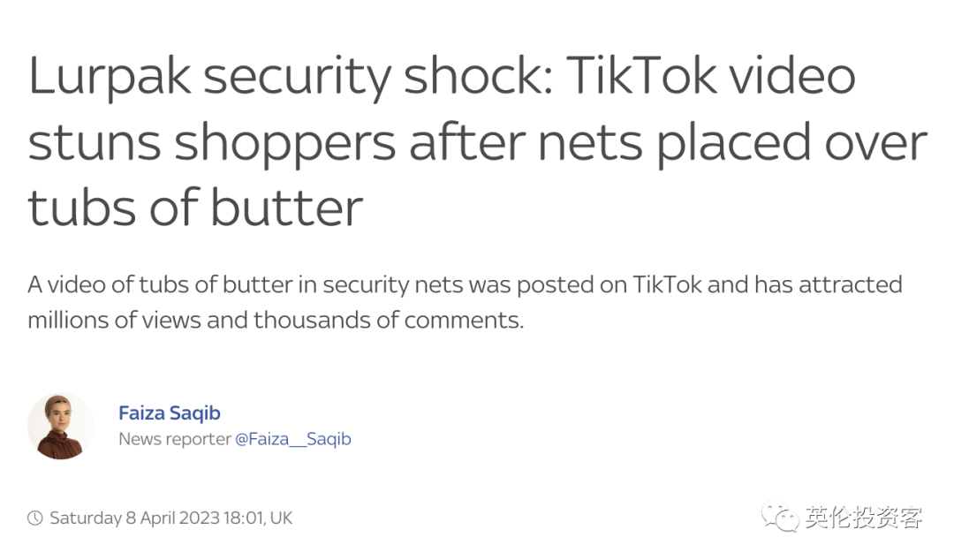Click "nets placed over" in the headline
954x560 pixels.
click(x=732, y=144)
